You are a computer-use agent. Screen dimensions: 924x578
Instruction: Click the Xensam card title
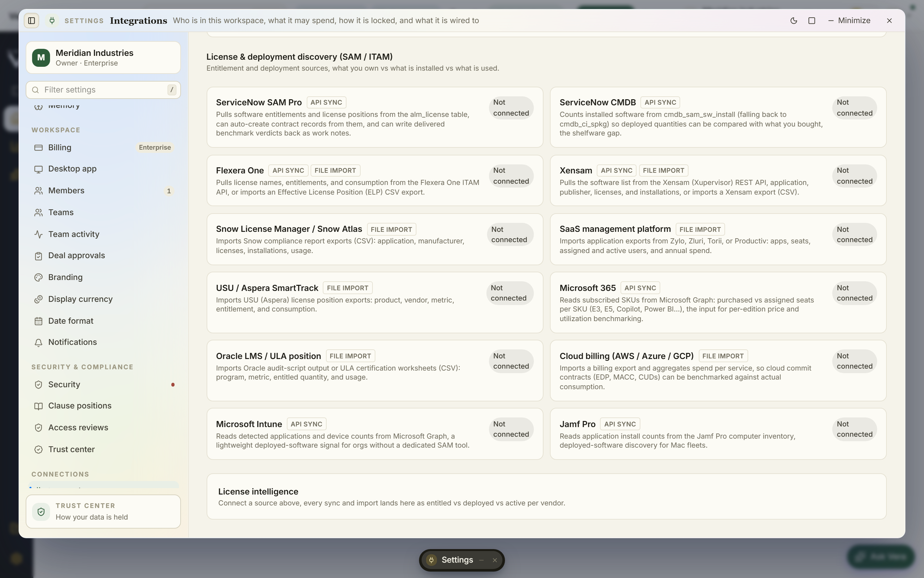pos(576,171)
